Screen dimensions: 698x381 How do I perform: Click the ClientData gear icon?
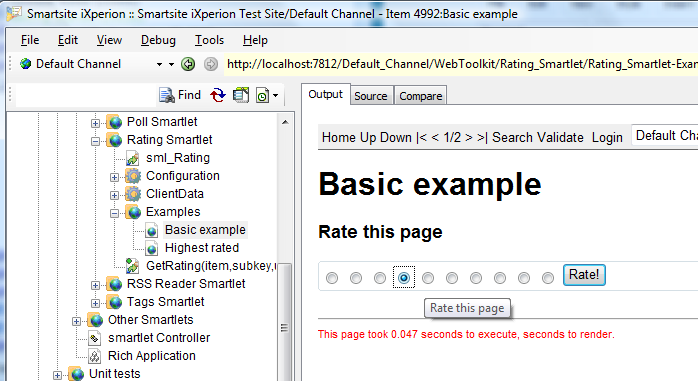tap(133, 194)
